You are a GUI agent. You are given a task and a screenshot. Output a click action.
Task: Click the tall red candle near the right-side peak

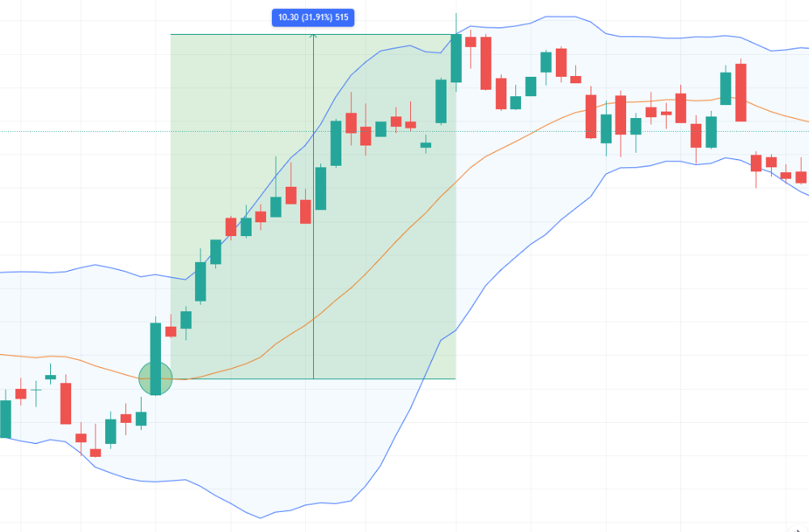(x=740, y=92)
